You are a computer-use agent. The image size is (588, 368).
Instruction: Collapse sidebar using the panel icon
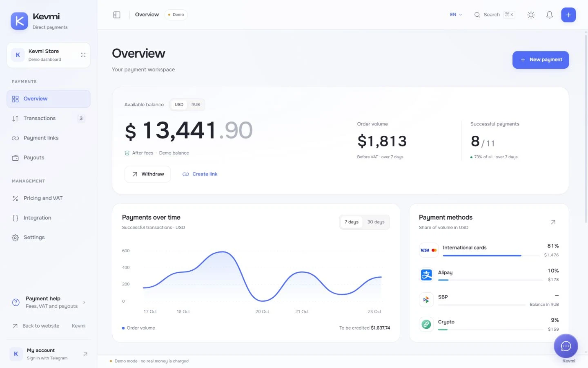117,15
